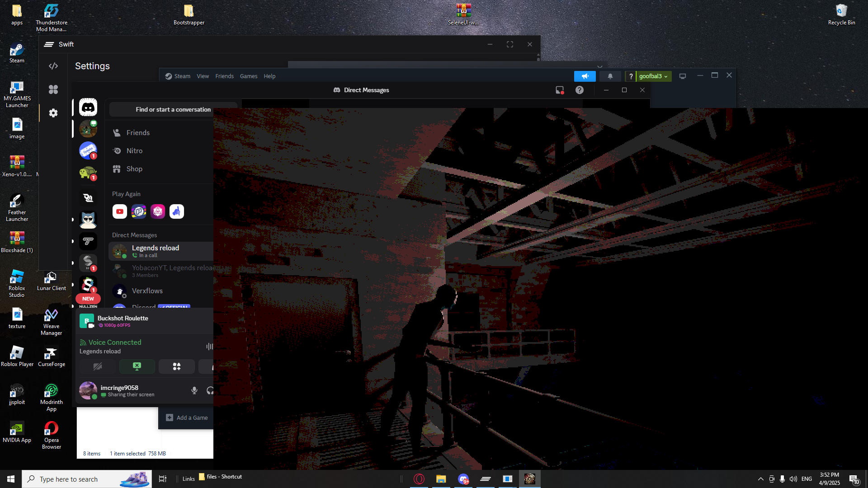Open the Friends menu in Steam
This screenshot has width=868, height=488.
(x=225, y=76)
